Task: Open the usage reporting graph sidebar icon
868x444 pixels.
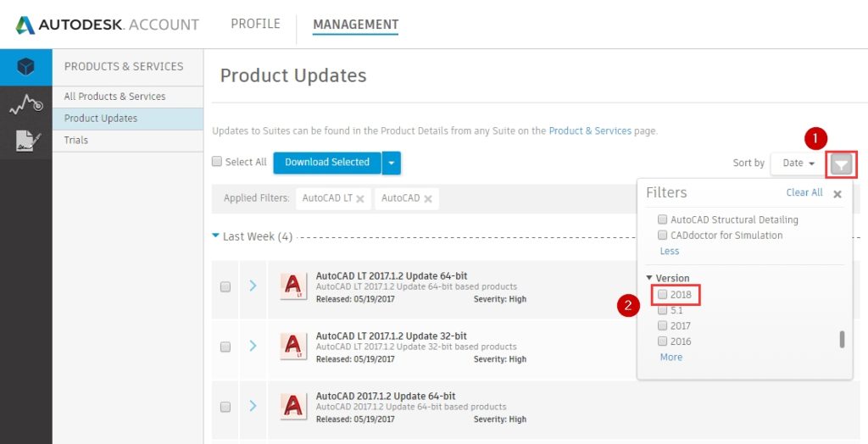Action: point(25,105)
